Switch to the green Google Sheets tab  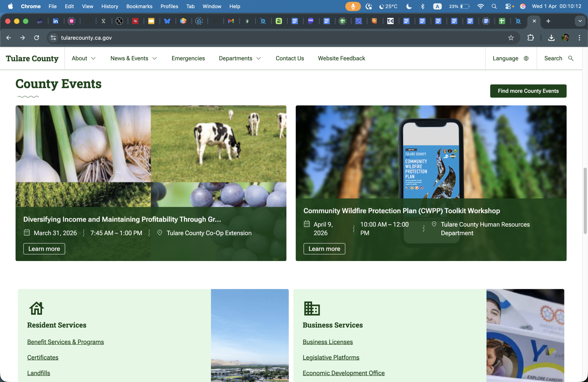pyautogui.click(x=502, y=21)
